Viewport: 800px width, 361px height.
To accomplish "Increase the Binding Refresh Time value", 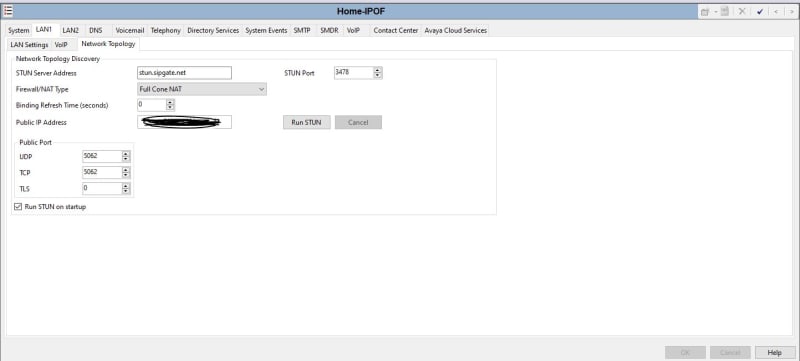I will (x=170, y=102).
